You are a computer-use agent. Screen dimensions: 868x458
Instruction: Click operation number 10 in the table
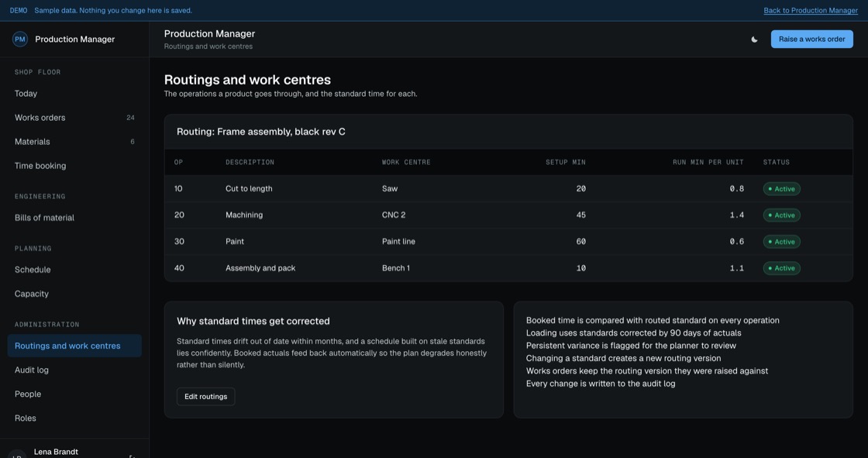pyautogui.click(x=178, y=188)
